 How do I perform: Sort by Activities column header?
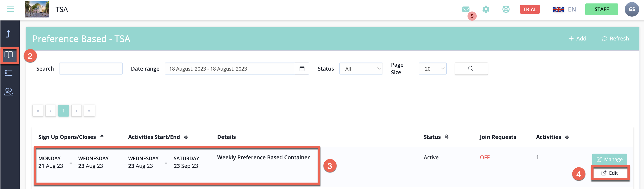pos(567,137)
